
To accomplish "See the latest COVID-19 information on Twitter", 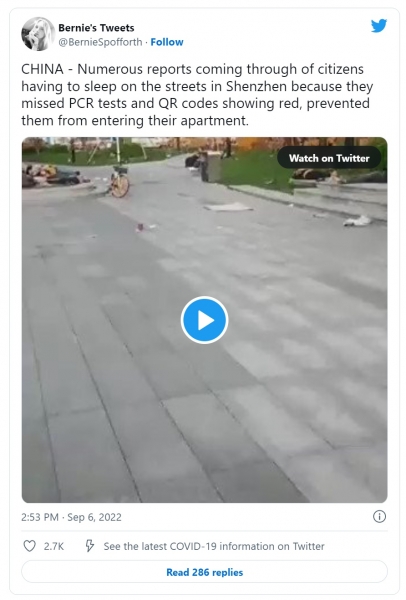I will 214,546.
